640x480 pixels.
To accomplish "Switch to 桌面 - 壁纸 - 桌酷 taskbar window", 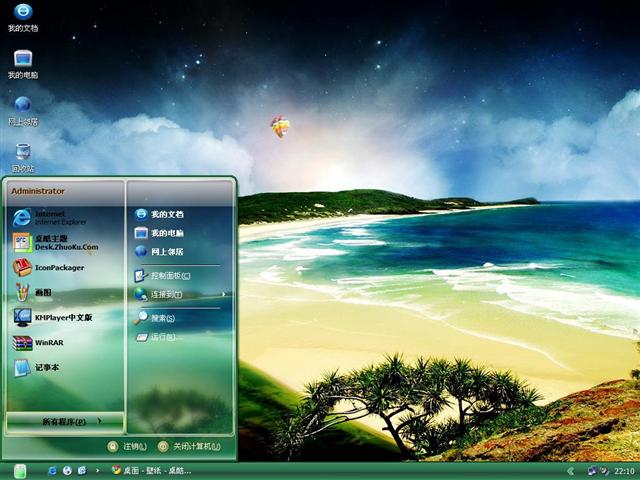I will (x=152, y=471).
